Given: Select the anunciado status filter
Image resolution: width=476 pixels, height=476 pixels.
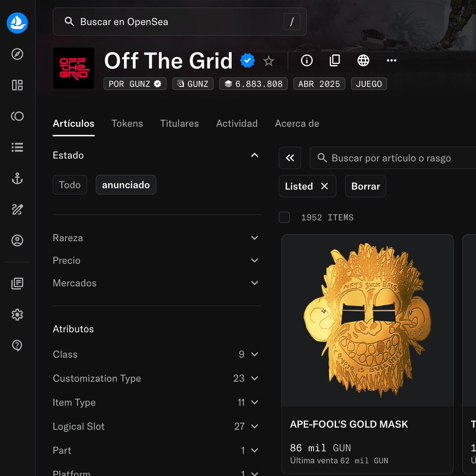Looking at the screenshot, I should click(x=126, y=185).
